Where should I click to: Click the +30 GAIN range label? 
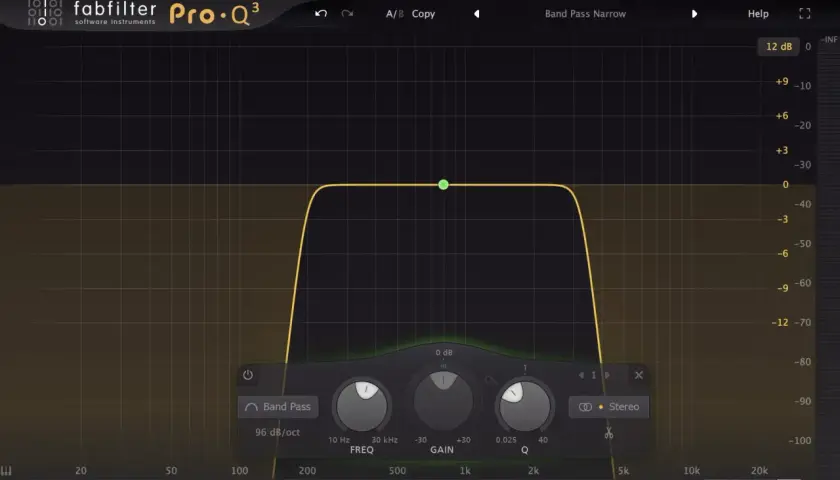coord(463,440)
